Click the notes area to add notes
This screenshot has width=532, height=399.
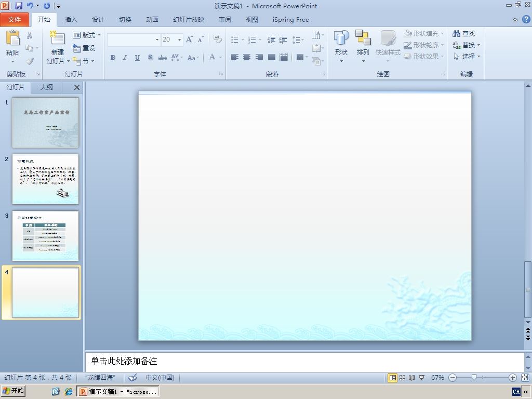(x=304, y=362)
